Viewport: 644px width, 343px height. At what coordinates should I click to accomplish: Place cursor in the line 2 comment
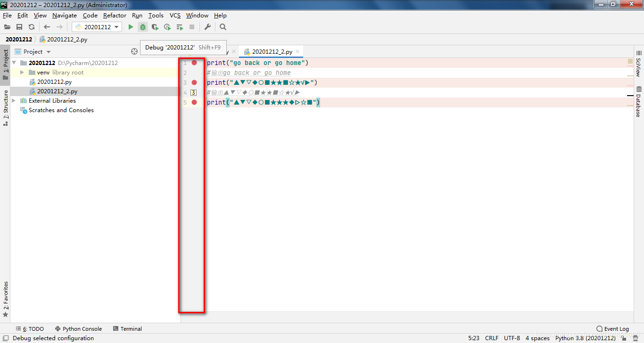pos(248,73)
